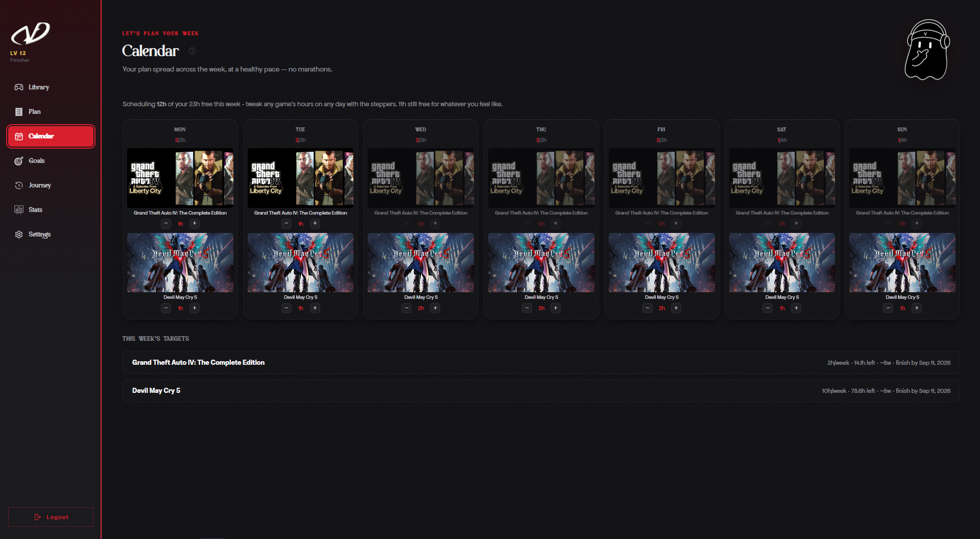
Task: Click Wednesday's Grand Theft Auto IV cover
Action: [421, 178]
